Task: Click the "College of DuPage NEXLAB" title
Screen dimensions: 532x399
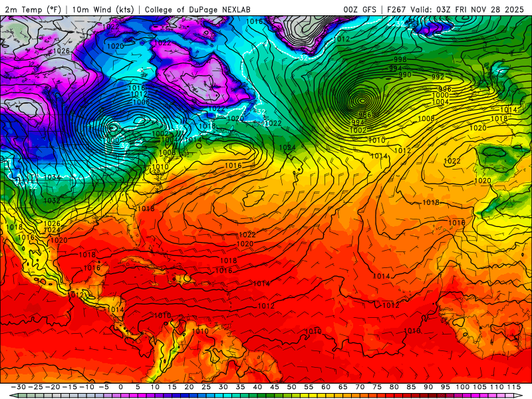Action: (x=198, y=9)
